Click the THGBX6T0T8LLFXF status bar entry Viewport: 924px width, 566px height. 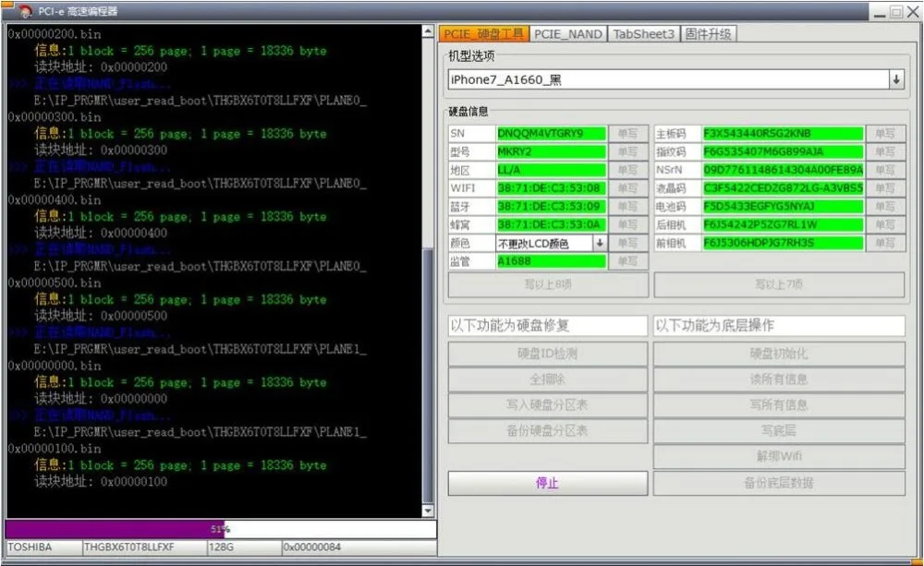(144, 548)
